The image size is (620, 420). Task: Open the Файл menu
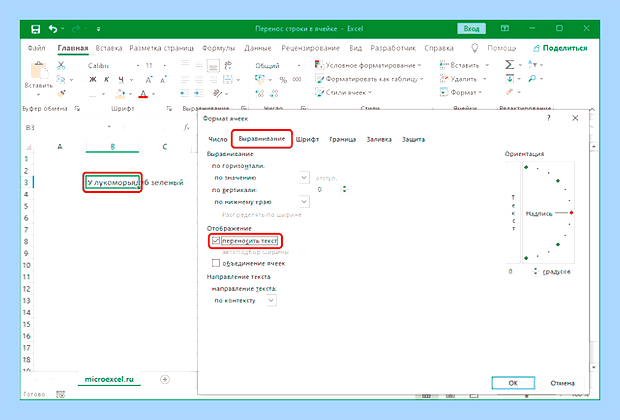36,48
